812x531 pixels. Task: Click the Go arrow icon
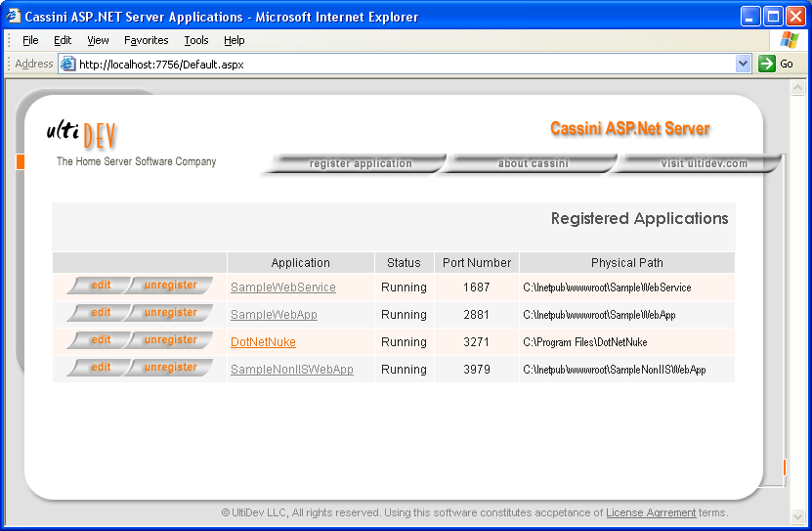tap(766, 64)
